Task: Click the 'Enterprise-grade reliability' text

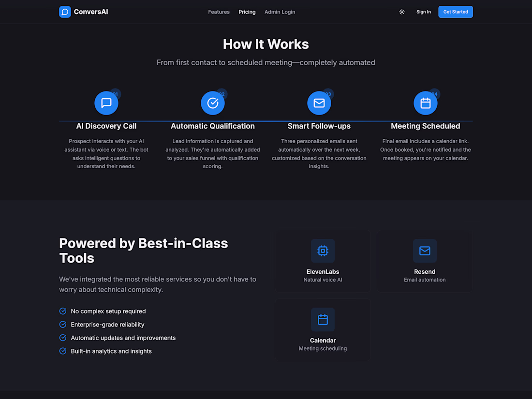Action: click(107, 325)
